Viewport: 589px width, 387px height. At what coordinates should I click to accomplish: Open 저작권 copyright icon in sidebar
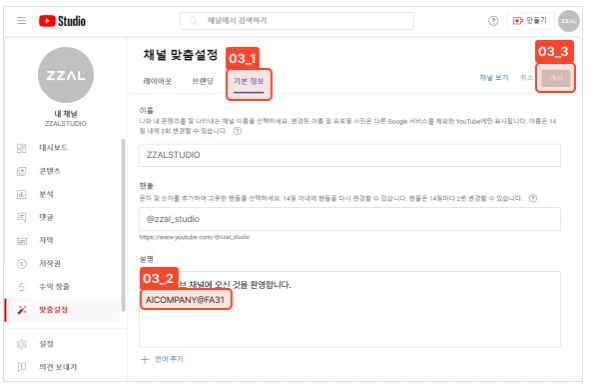tap(22, 264)
